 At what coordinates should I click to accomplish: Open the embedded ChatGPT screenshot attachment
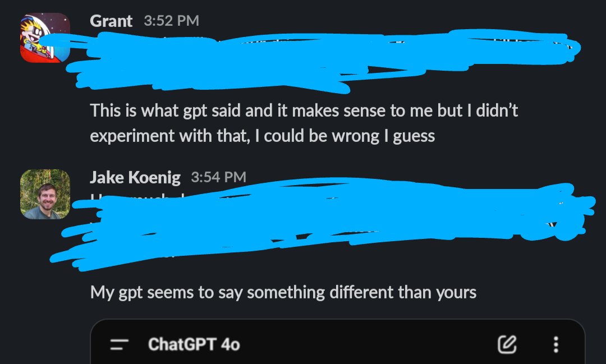pos(337,342)
